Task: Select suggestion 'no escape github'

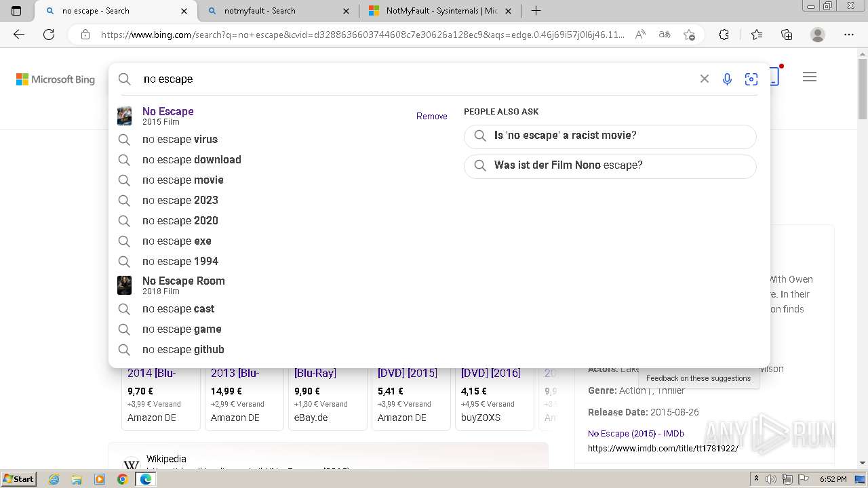Action: [282, 350]
